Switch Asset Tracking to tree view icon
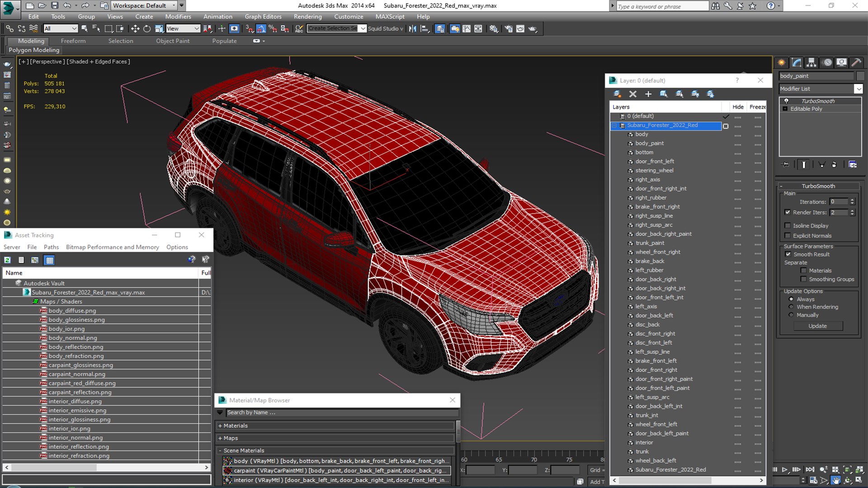Viewport: 868px width, 488px height. [35, 260]
